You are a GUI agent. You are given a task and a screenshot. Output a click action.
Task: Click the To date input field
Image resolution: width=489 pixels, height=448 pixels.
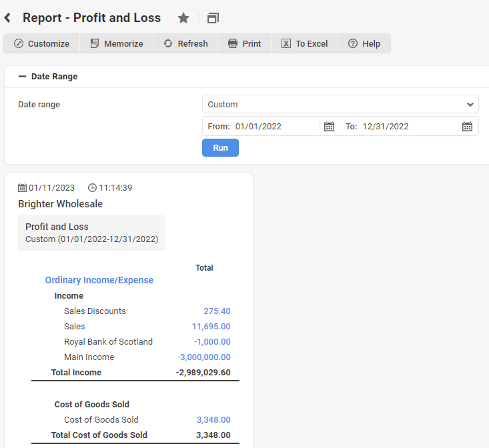(x=408, y=127)
